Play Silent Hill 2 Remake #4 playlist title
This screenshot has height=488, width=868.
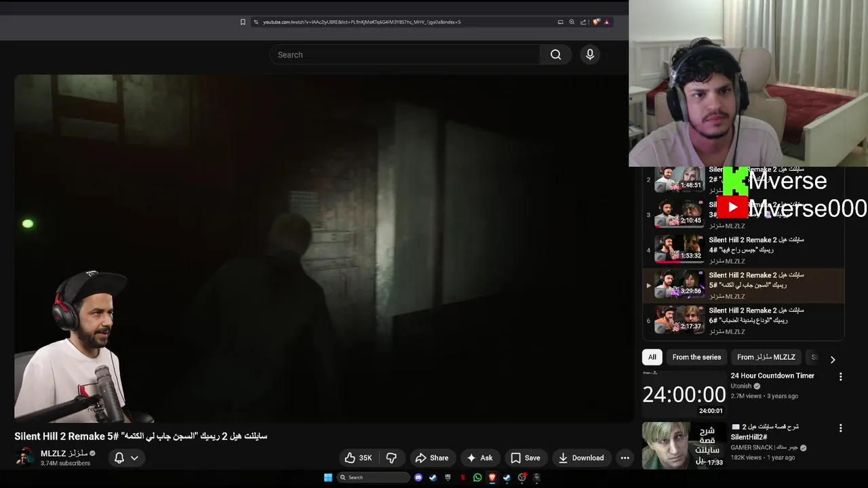coord(756,245)
